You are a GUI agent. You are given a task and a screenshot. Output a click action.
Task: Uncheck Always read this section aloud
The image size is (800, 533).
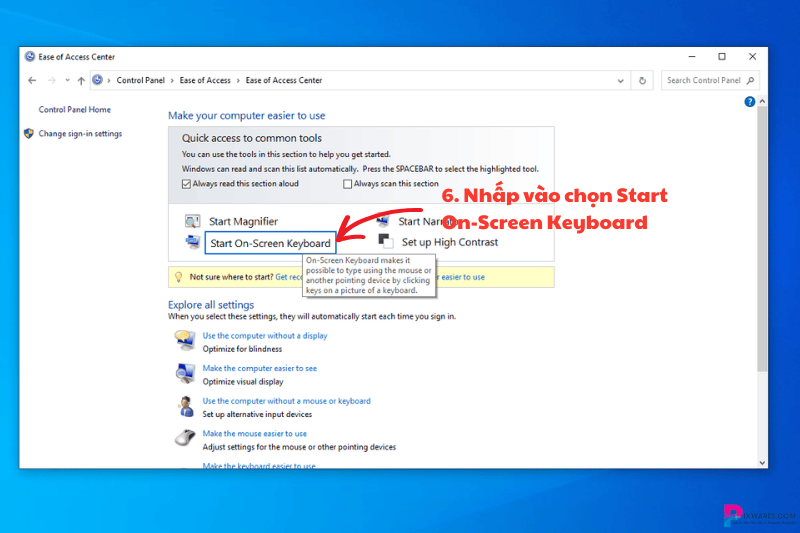point(186,184)
